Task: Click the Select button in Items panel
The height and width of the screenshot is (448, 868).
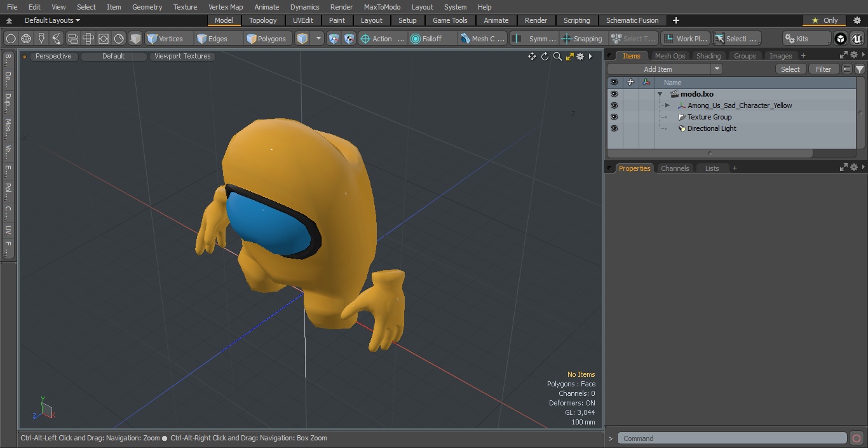Action: click(x=790, y=69)
